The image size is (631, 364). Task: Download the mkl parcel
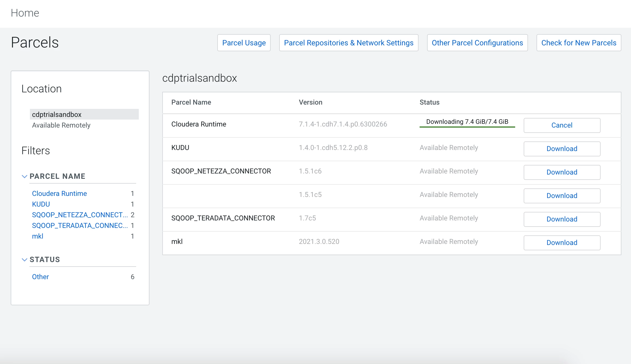[562, 243]
